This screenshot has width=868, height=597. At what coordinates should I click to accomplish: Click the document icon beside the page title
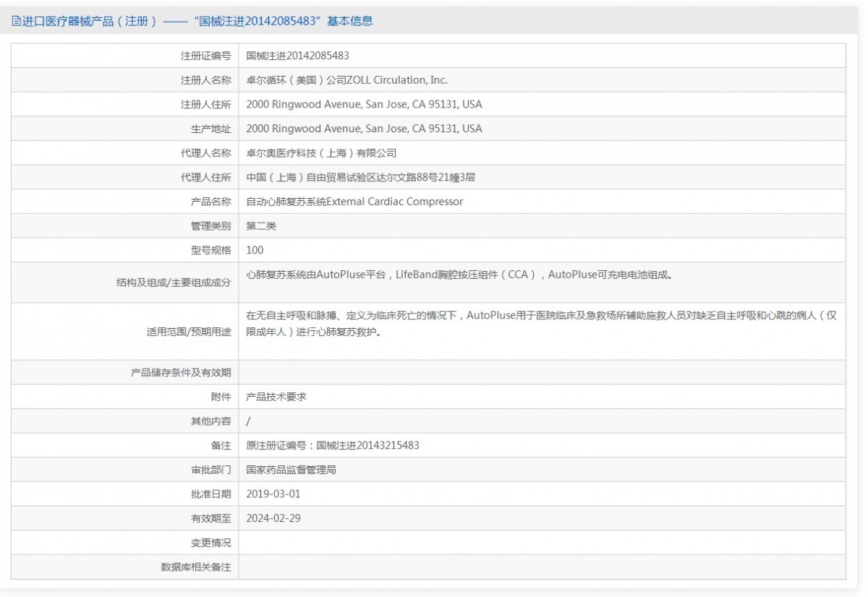point(17,21)
